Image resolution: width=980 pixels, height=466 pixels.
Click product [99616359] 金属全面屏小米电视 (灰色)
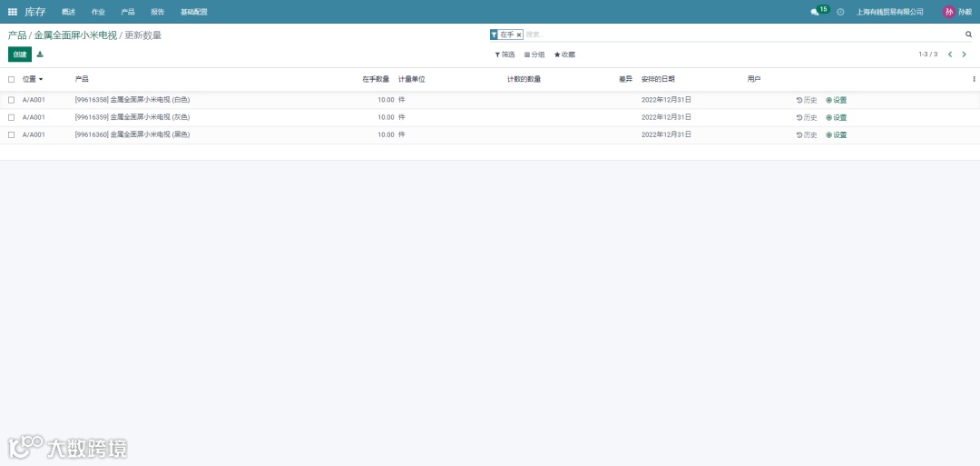pos(132,117)
